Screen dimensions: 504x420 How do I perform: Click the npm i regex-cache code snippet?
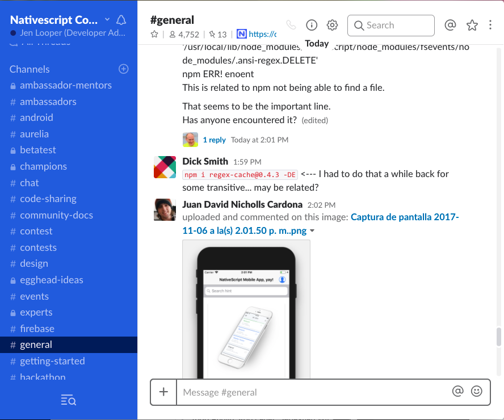coord(240,174)
